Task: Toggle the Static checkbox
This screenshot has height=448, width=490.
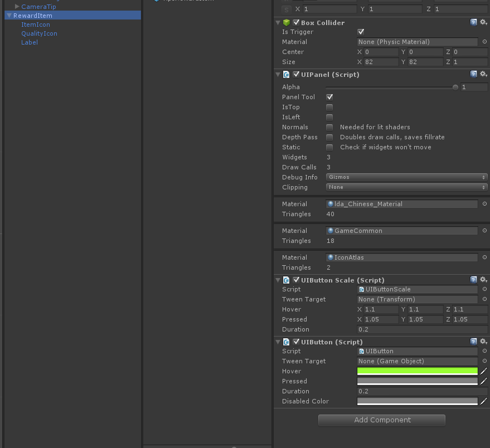Action: (329, 147)
